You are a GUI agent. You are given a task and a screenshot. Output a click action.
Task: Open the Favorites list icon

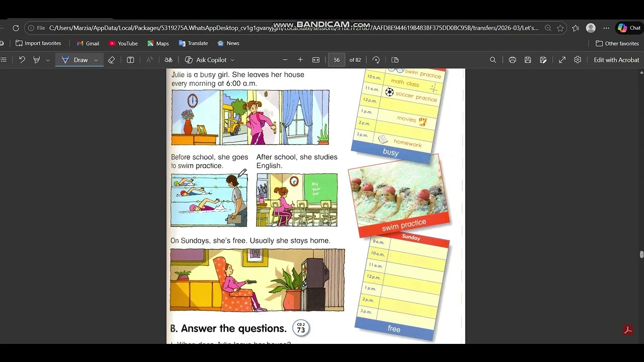(x=576, y=28)
